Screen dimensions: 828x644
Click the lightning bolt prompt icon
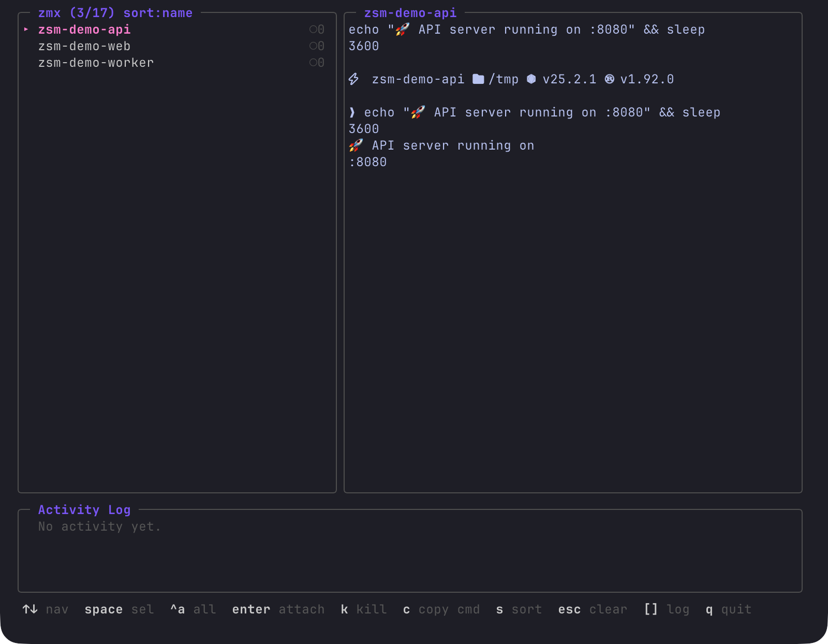(353, 79)
